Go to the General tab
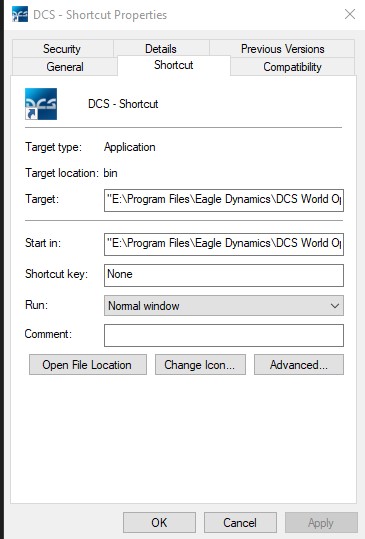 tap(65, 67)
